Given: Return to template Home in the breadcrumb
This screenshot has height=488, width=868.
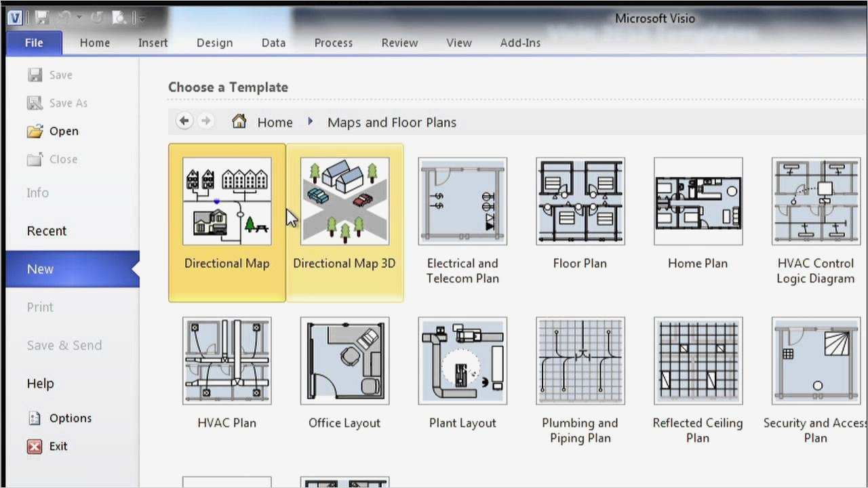Looking at the screenshot, I should point(262,122).
